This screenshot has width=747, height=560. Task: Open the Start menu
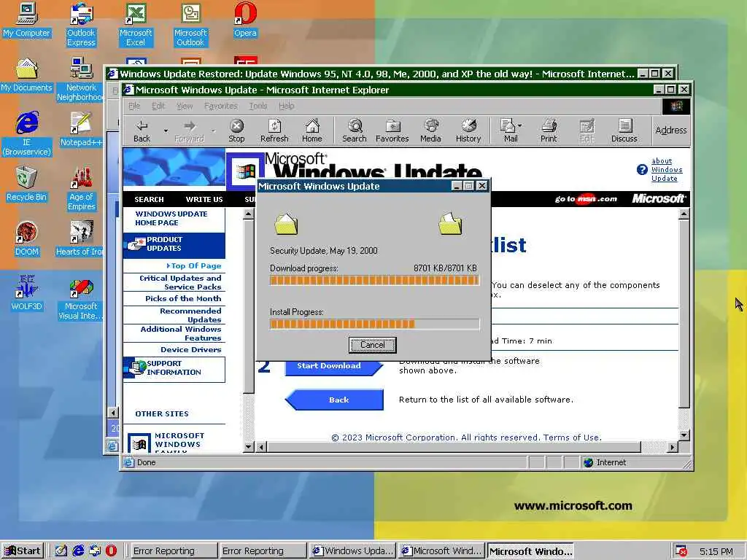[23, 551]
